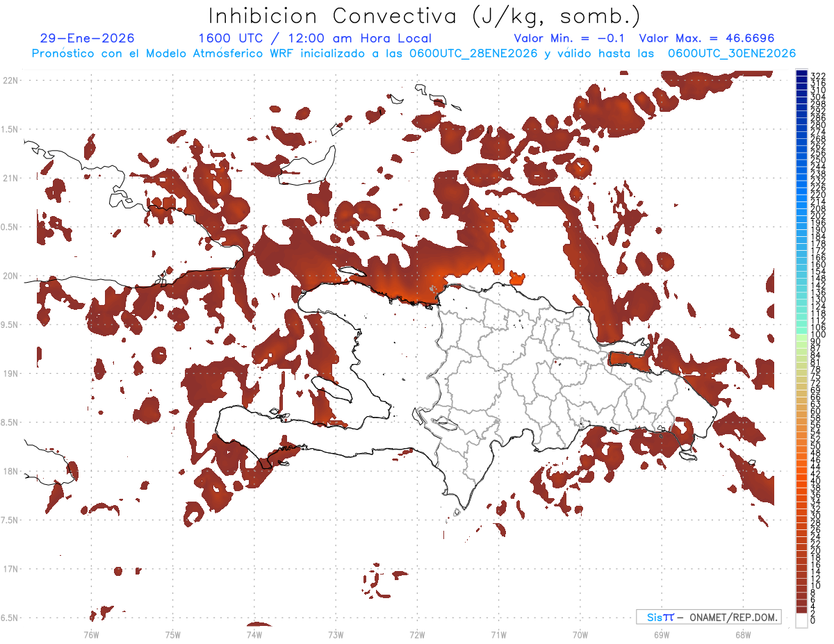The image size is (834, 644).
Task: Click the 'Sisπ – ONAMET/REP.DOM.' credit box
Action: [x=708, y=617]
